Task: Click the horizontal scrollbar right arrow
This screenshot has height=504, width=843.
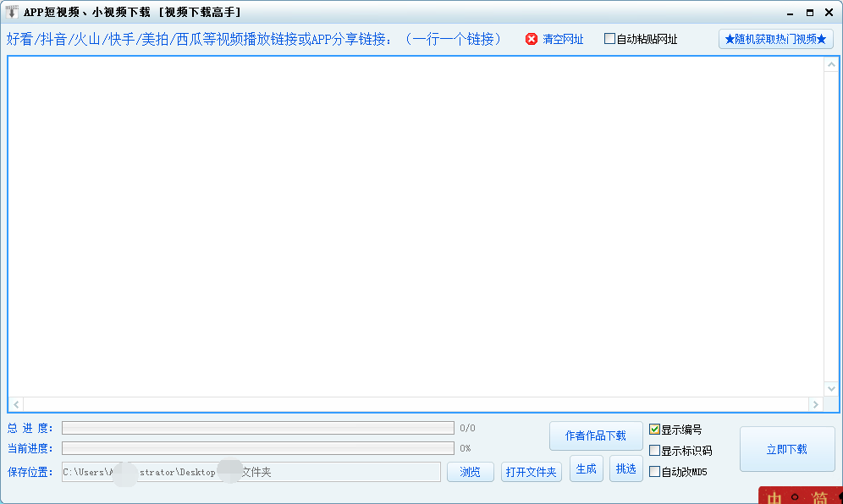Action: (816, 404)
